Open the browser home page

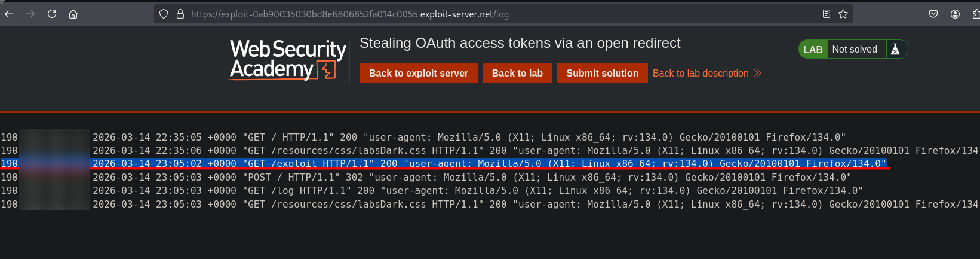click(73, 14)
